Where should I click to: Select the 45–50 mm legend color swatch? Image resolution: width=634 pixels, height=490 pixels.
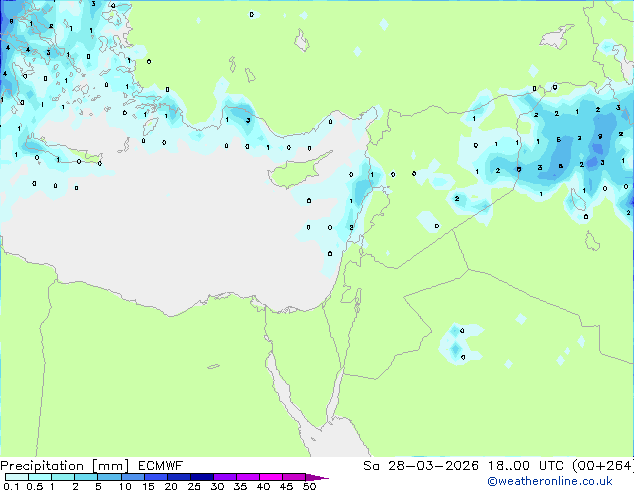click(x=294, y=477)
